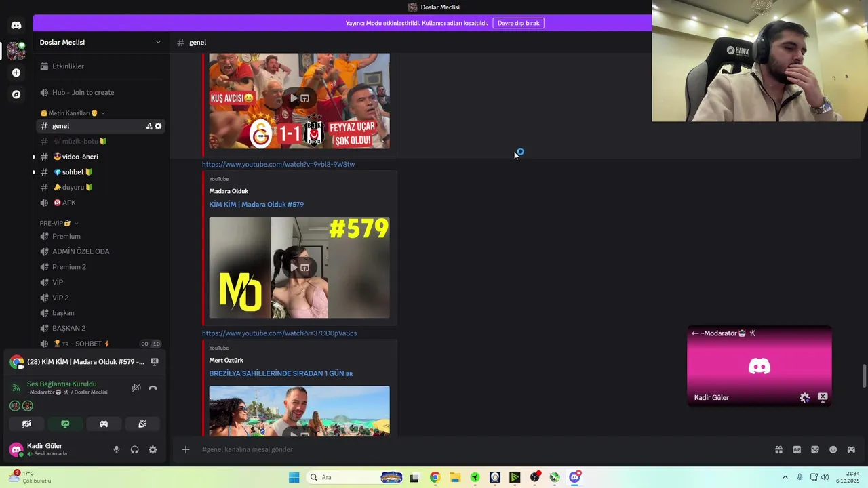868x488 pixels.
Task: Play the Galatasaray 1-1 Beşiktaş video thumbnail
Action: coord(299,100)
